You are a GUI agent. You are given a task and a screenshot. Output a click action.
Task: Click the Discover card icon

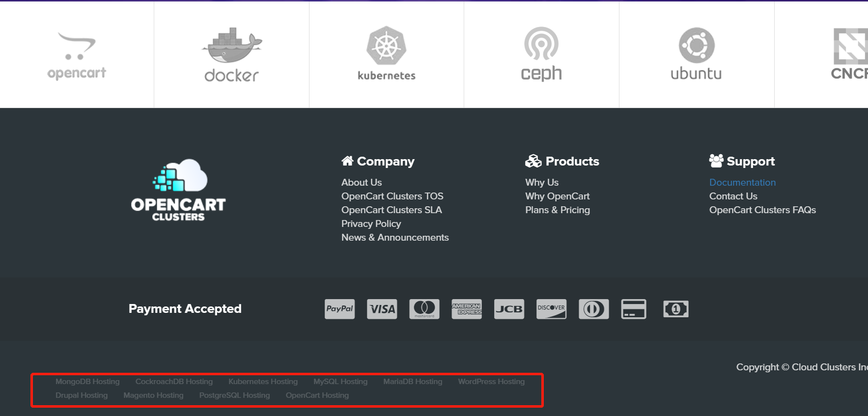(551, 309)
